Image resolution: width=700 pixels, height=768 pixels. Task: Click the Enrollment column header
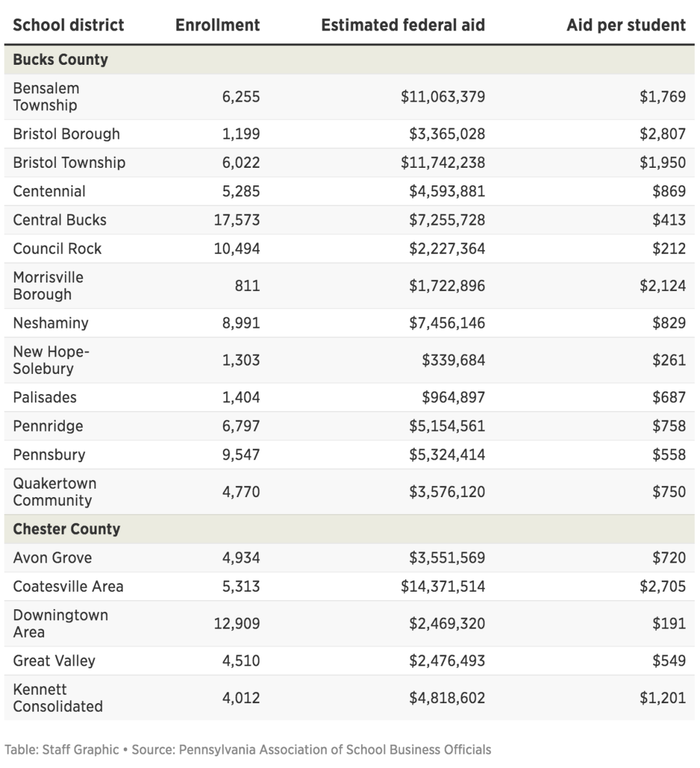pyautogui.click(x=217, y=25)
